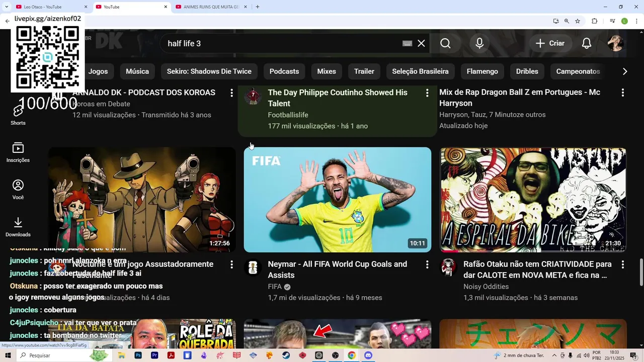Screen dimensions: 644x362
Task: Open Photoshop from the taskbar
Action: tap(138, 355)
